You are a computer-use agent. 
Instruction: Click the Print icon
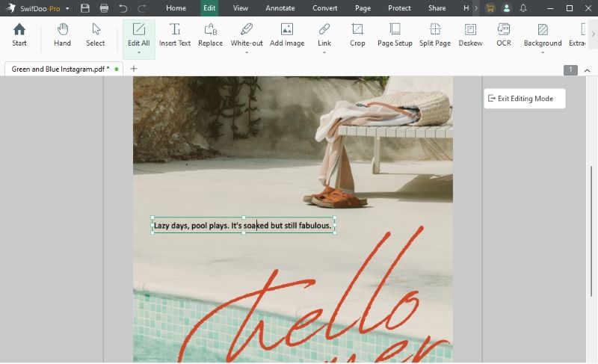click(x=104, y=8)
